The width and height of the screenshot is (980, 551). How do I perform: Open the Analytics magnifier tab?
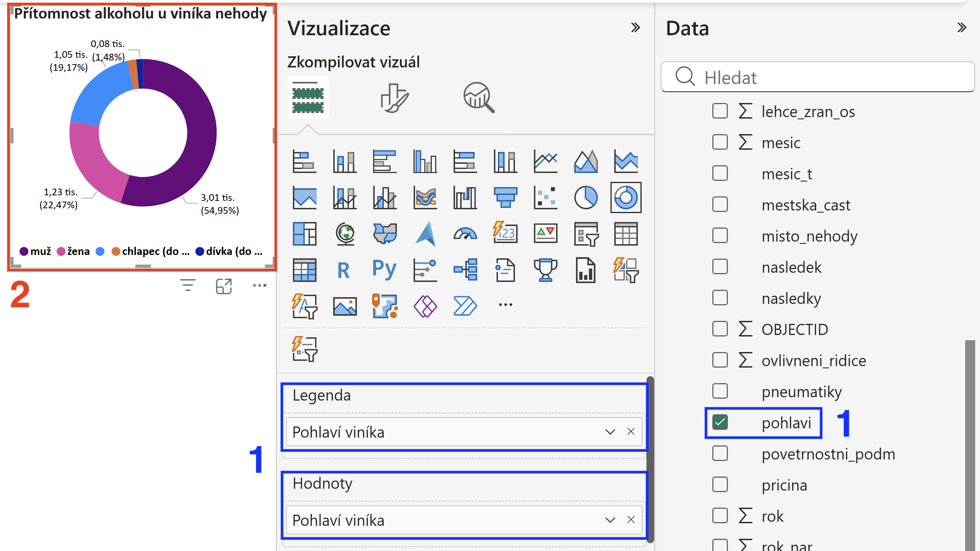pos(479,98)
